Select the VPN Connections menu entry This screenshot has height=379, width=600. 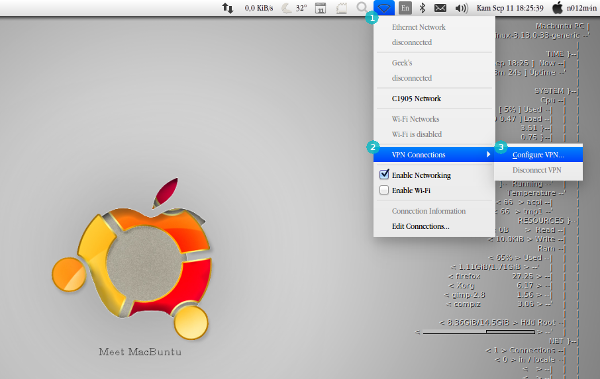(434, 155)
